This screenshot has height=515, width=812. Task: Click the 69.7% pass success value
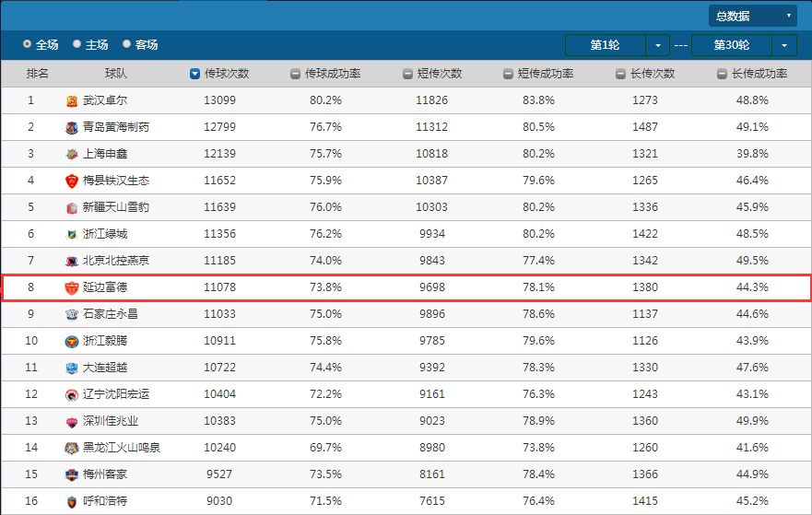[325, 448]
